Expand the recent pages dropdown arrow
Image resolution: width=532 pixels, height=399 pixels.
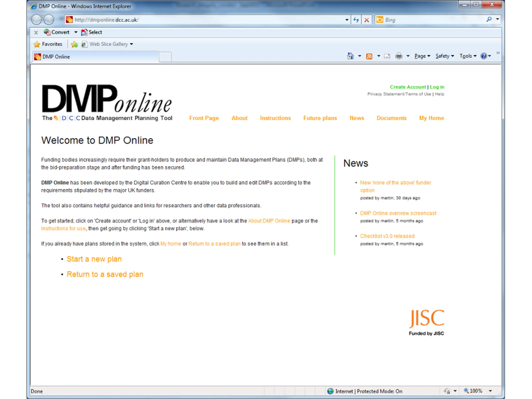click(x=58, y=20)
